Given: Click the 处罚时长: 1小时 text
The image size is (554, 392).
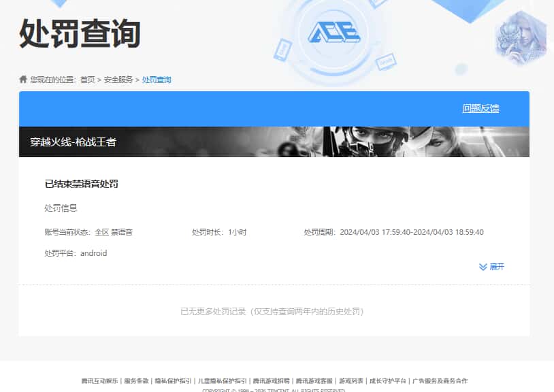Looking at the screenshot, I should point(219,232).
